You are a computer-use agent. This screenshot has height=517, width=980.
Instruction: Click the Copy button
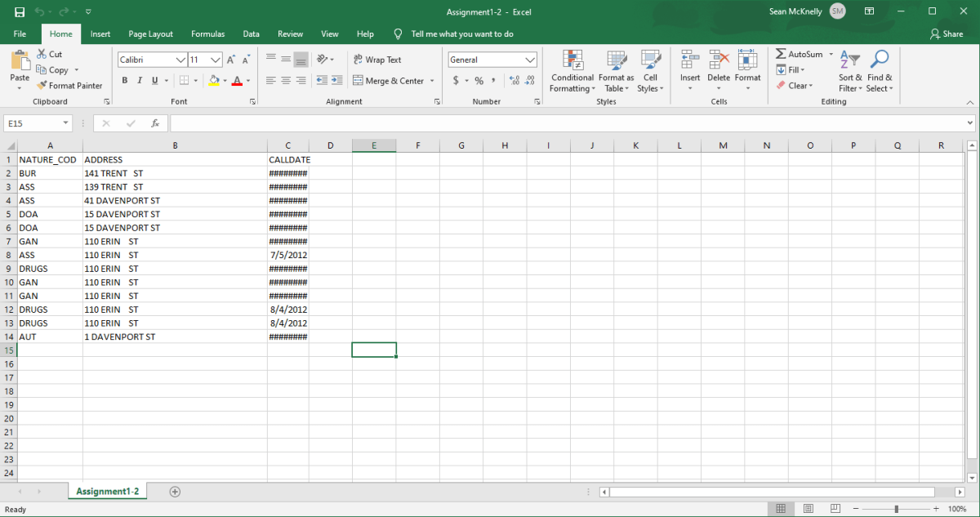coord(54,70)
